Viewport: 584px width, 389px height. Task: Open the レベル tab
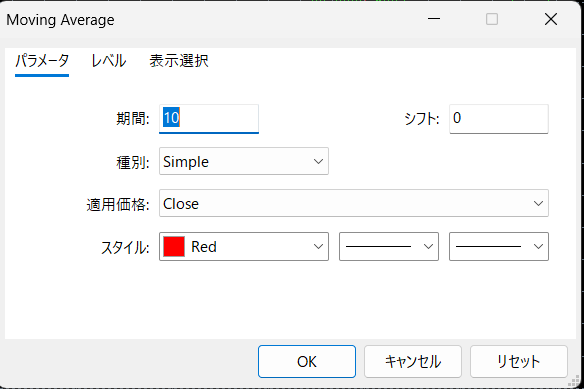pos(108,60)
